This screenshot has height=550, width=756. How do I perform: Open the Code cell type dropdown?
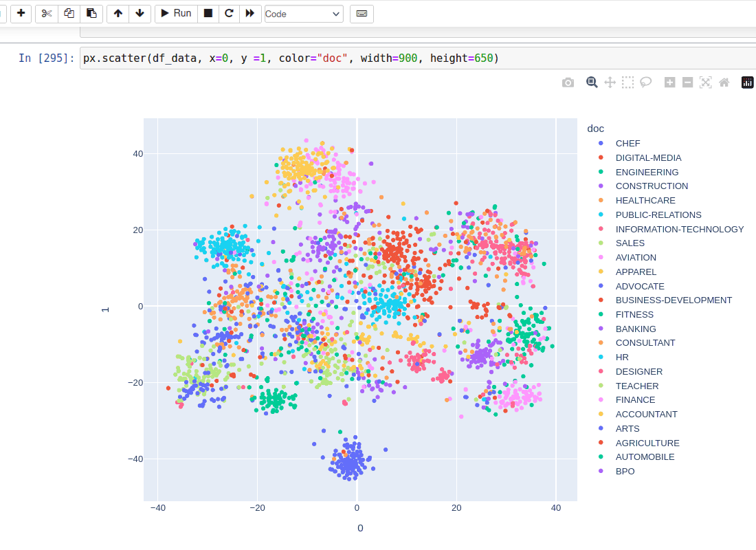303,13
